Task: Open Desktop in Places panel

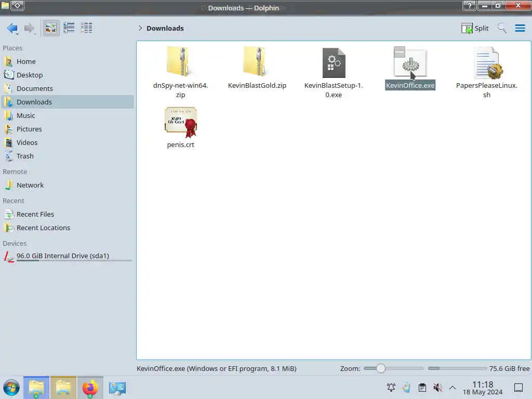Action: point(67,75)
